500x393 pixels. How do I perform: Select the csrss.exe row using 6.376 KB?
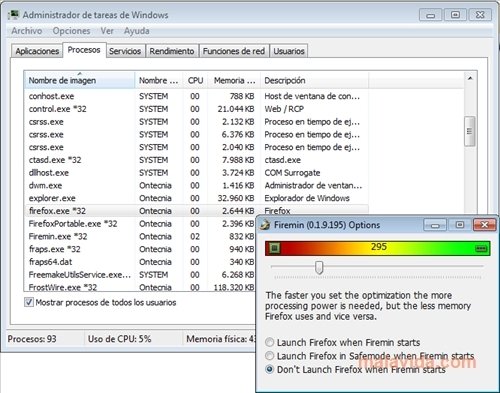pos(196,135)
